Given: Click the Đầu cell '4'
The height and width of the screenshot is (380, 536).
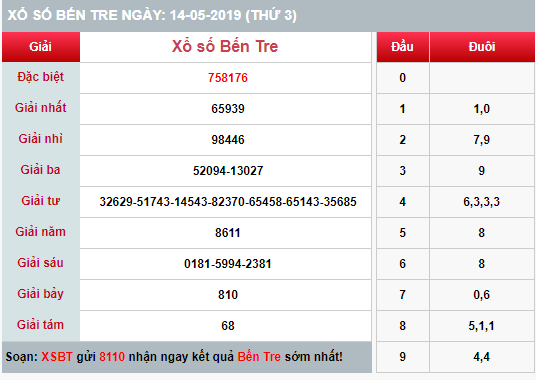Looking at the screenshot, I should coord(403,202).
